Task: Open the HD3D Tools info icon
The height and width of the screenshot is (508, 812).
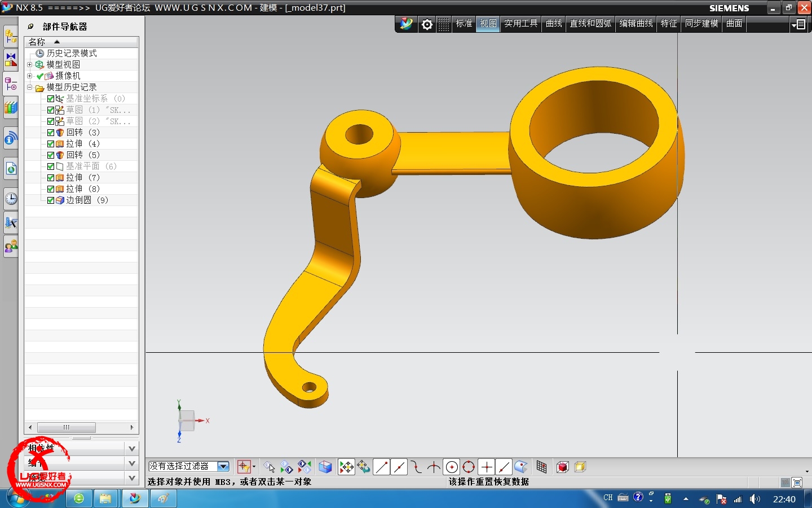Action: click(11, 138)
